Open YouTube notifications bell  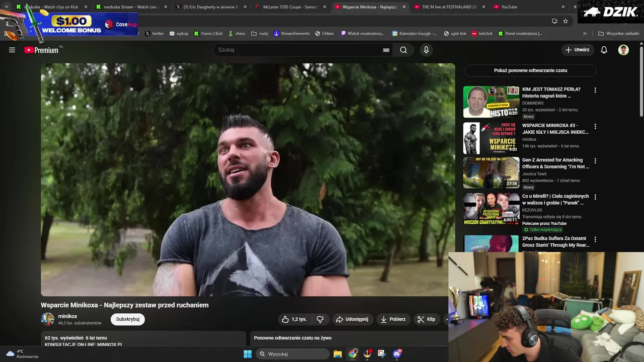point(604,50)
